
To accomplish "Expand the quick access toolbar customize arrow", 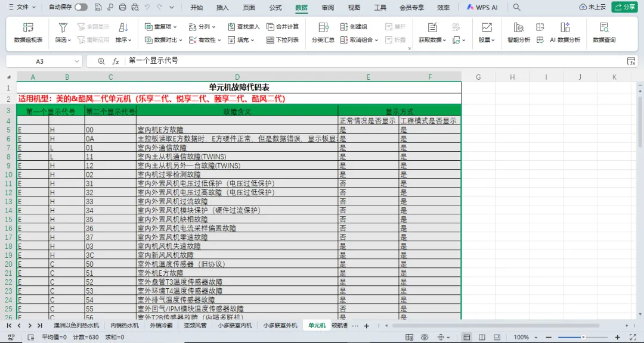I will 172,7.
